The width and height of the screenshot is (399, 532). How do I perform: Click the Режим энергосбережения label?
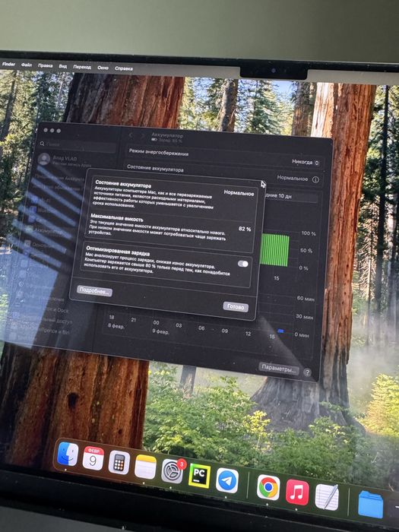tap(158, 152)
